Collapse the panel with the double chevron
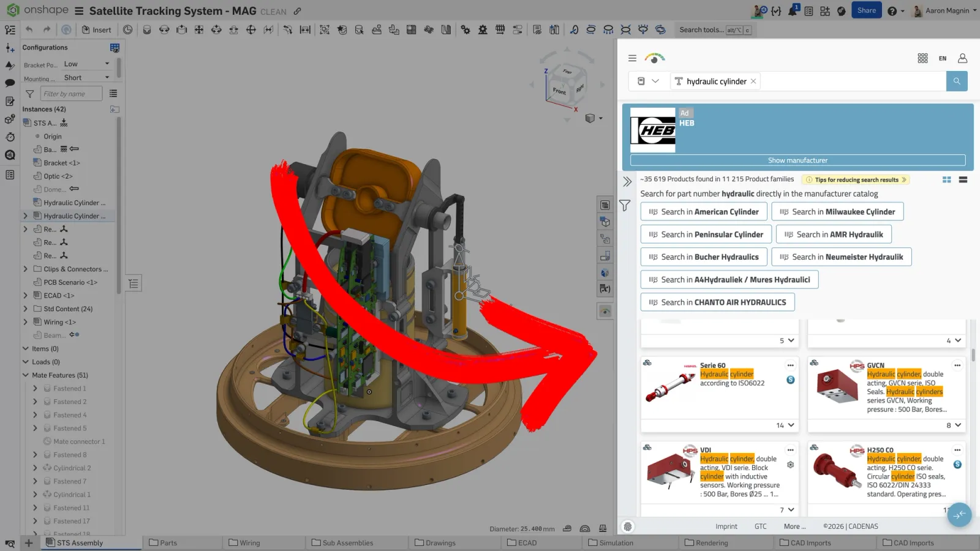The image size is (980, 551). tap(627, 182)
